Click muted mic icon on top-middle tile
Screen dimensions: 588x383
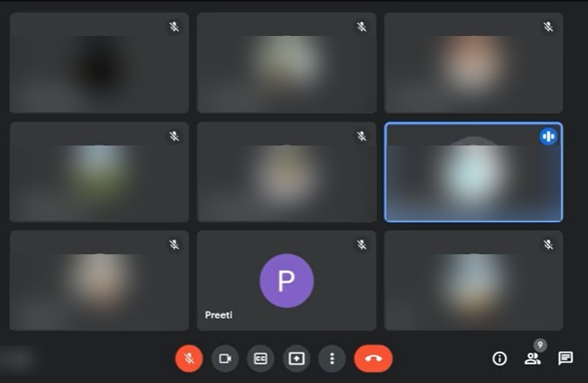click(x=362, y=26)
